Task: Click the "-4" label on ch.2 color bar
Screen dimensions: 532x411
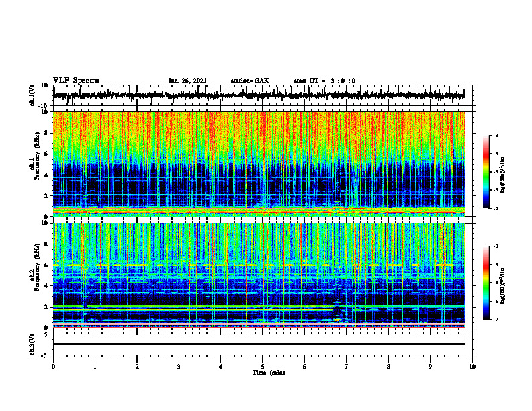Action: pyautogui.click(x=495, y=265)
